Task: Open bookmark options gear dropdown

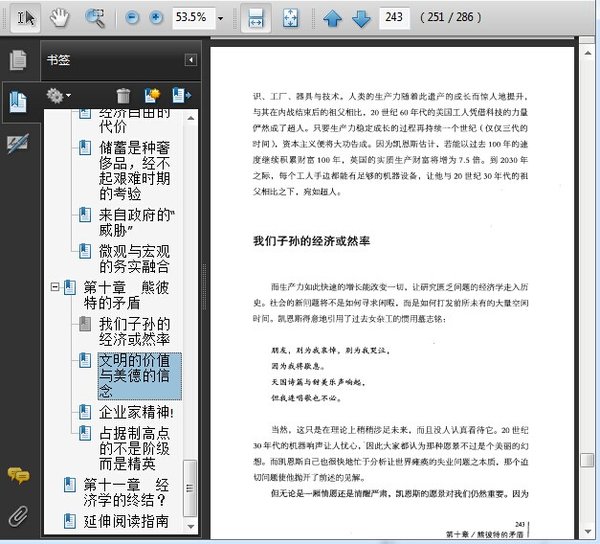Action: [58, 95]
